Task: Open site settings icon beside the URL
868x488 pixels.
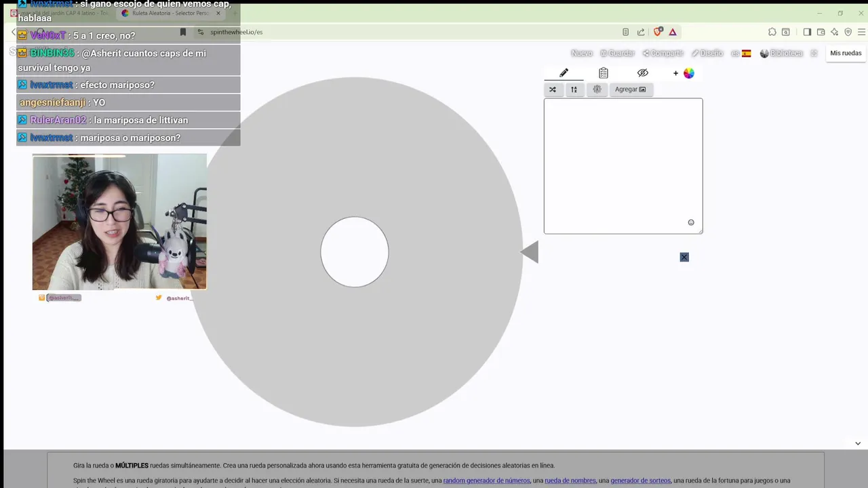Action: pyautogui.click(x=200, y=32)
